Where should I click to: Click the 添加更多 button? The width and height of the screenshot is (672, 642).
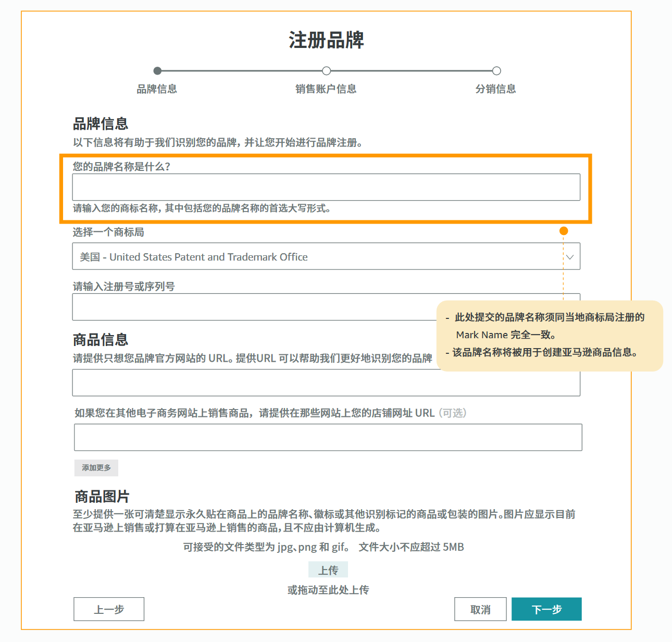click(96, 468)
